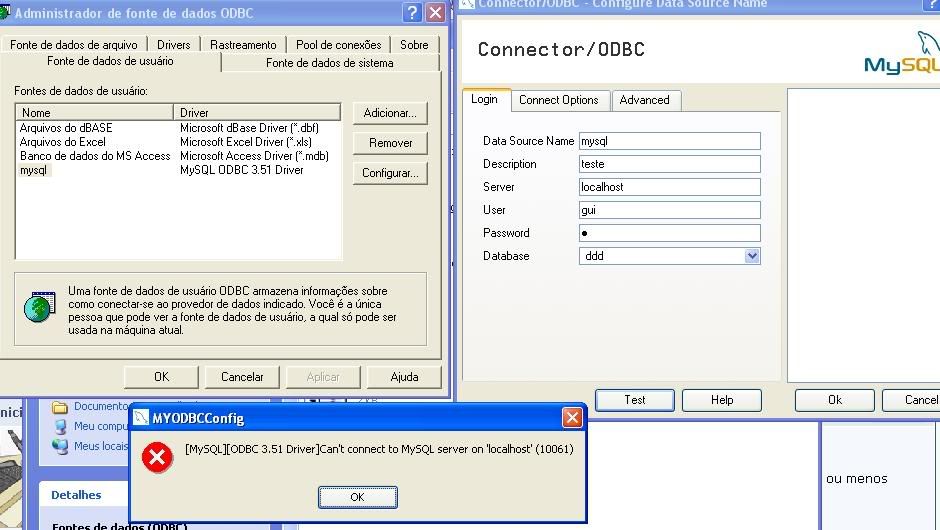Click the MySQL dolphin logo
Image resolution: width=940 pixels, height=530 pixels.
[902, 53]
